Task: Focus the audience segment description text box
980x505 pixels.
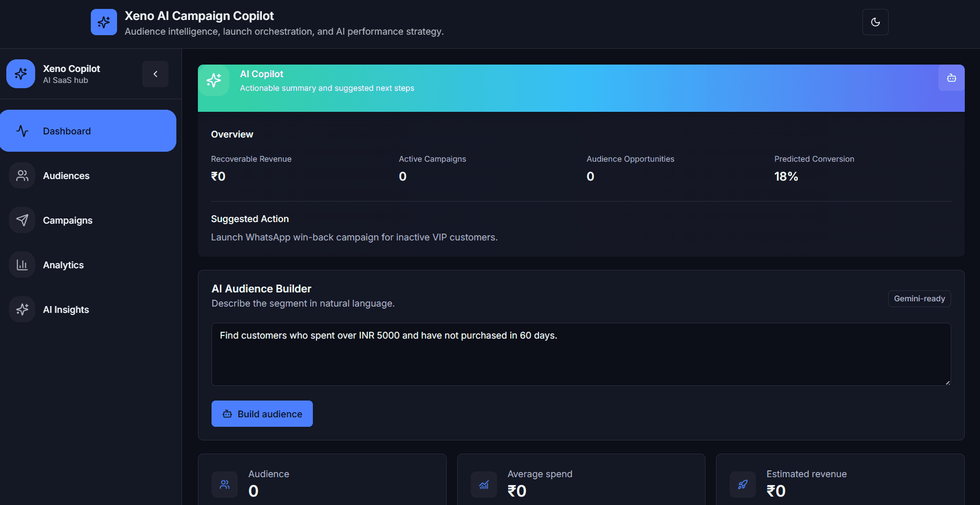Action: click(x=581, y=354)
